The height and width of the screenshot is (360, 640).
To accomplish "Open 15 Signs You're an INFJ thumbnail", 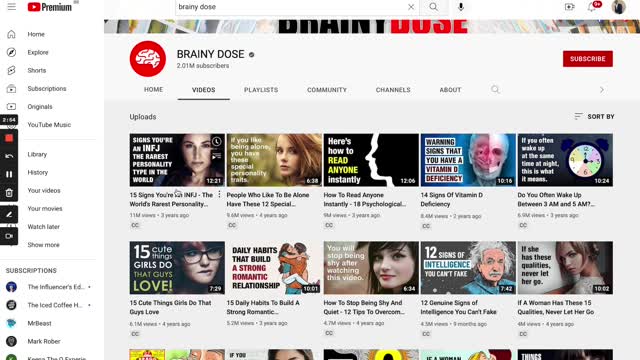I will click(177, 160).
